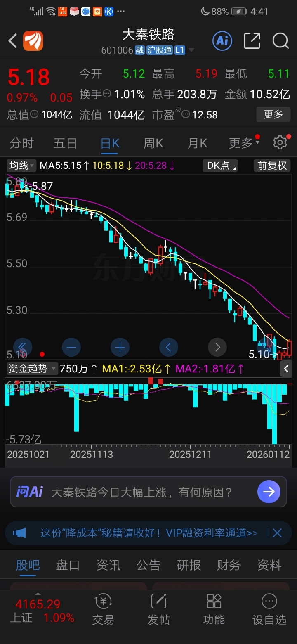Expand the 更多 chart period dropdown

[244, 143]
